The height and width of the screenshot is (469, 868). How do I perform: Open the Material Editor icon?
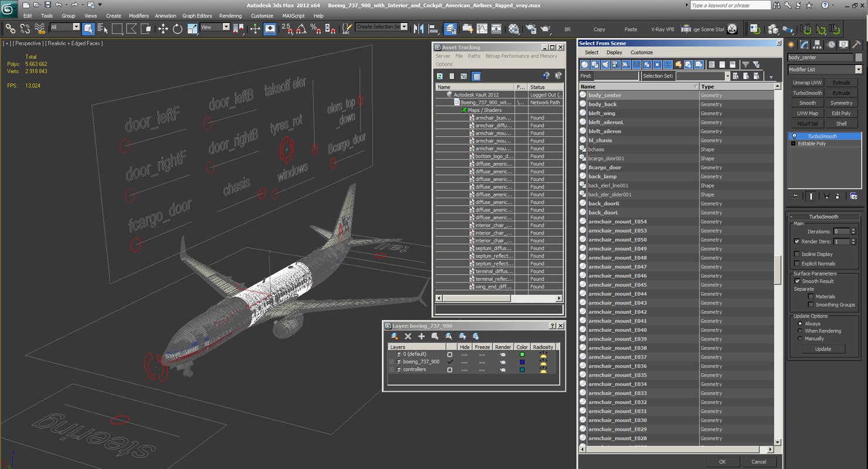click(x=514, y=28)
